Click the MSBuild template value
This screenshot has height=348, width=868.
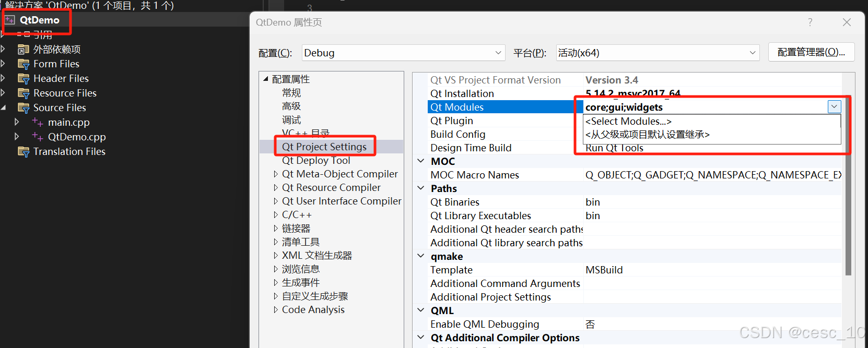coord(604,270)
